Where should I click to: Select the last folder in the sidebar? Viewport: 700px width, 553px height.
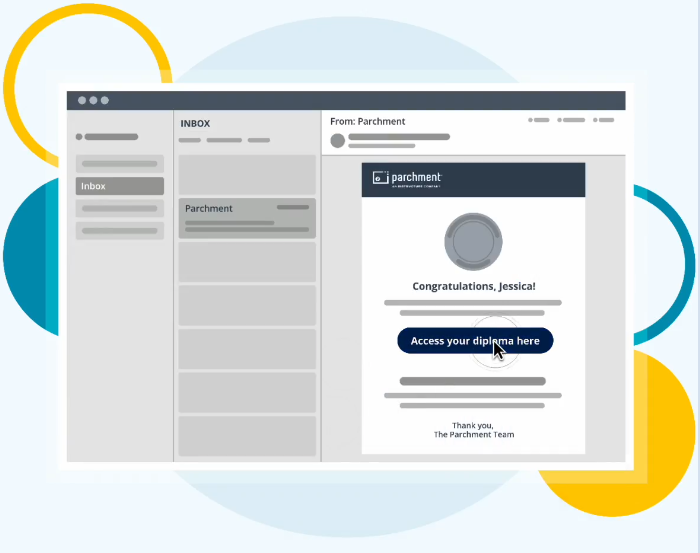coord(120,231)
